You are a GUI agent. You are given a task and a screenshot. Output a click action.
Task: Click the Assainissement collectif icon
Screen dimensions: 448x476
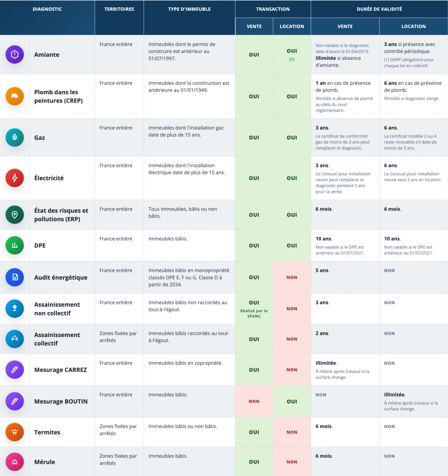(x=15, y=339)
